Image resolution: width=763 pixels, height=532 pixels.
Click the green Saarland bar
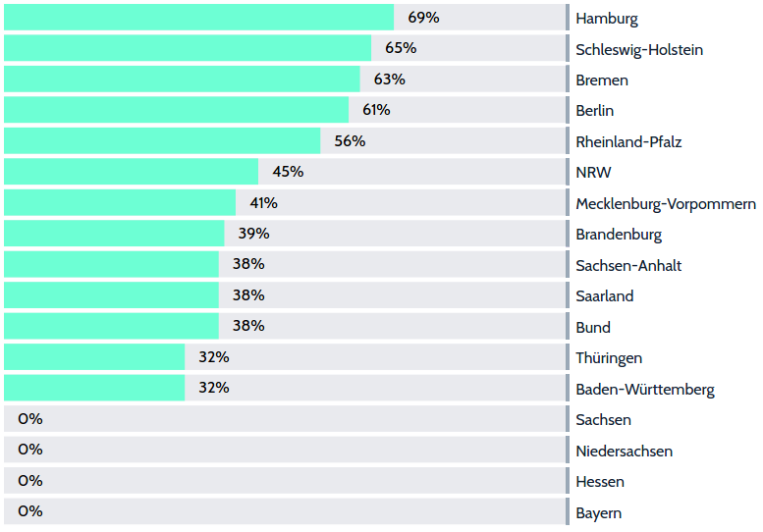[111, 295]
